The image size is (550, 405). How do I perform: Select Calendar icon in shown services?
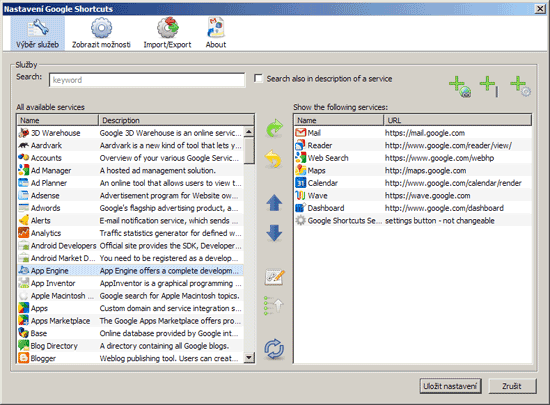point(301,183)
